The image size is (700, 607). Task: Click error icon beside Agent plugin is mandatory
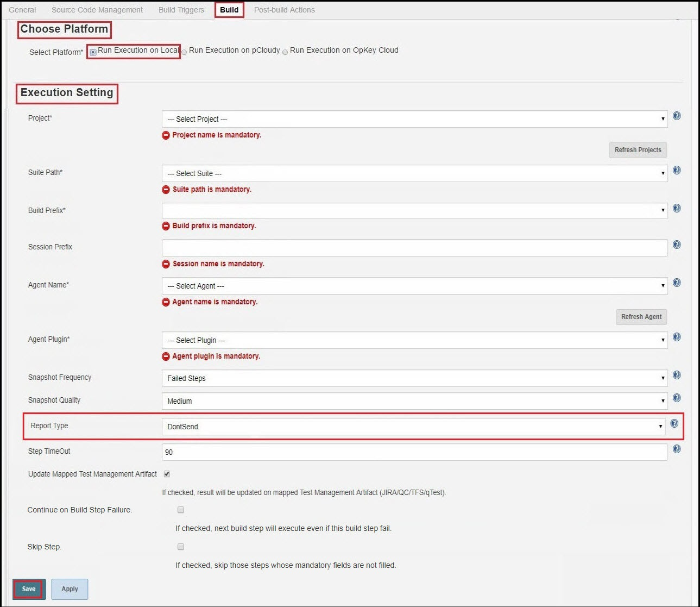click(166, 356)
